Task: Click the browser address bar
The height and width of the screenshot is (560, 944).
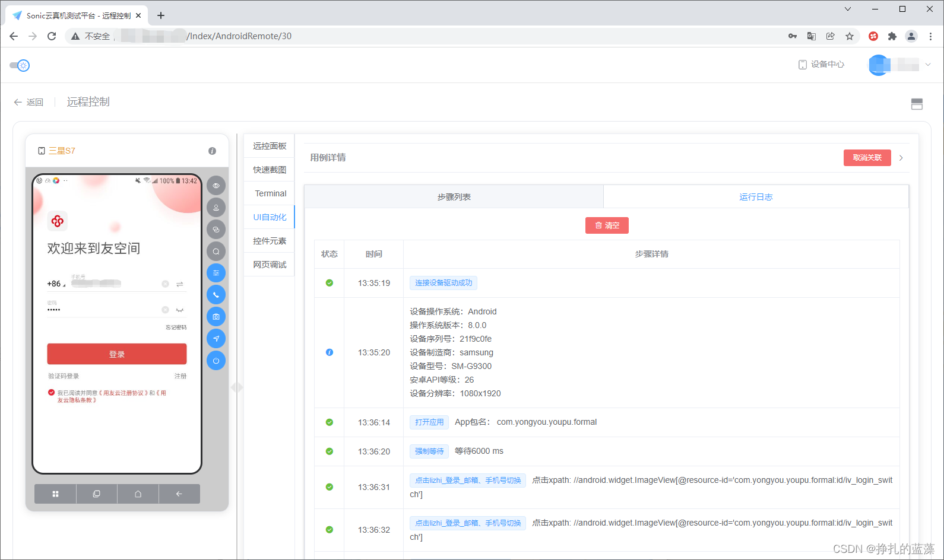Action: [x=427, y=36]
